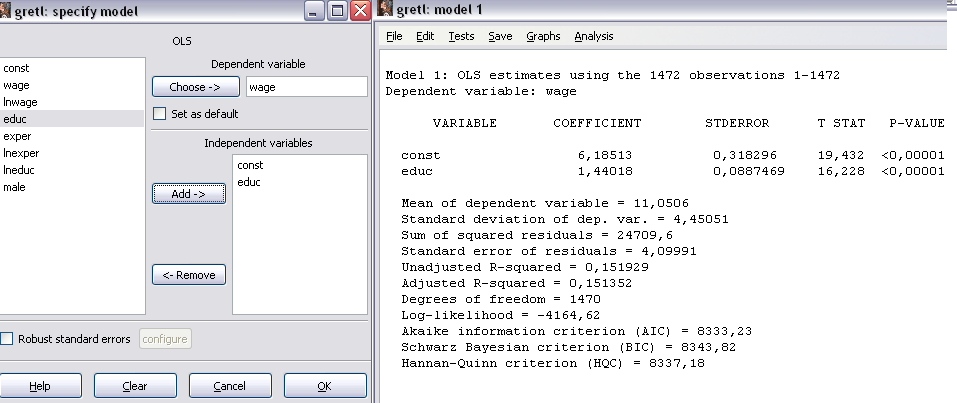Screen dimensions: 957x403
Task: Click the disabled configure button
Action: [165, 339]
